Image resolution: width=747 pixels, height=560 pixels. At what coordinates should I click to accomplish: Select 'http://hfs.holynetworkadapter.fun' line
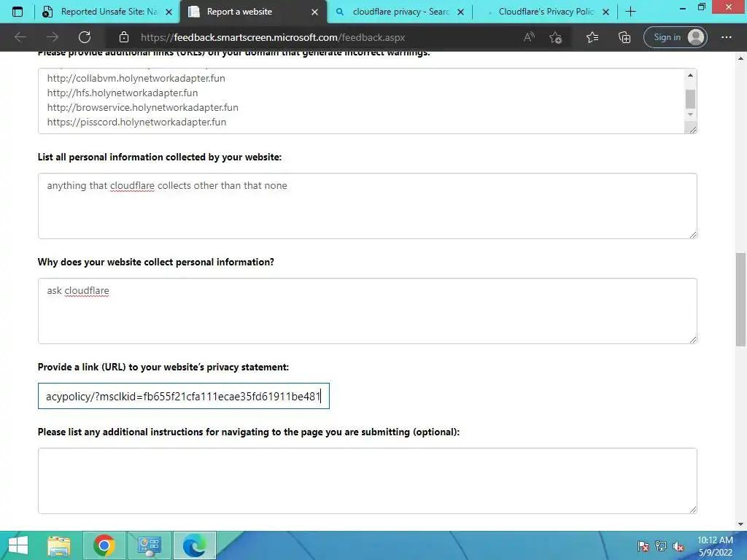[x=123, y=93]
